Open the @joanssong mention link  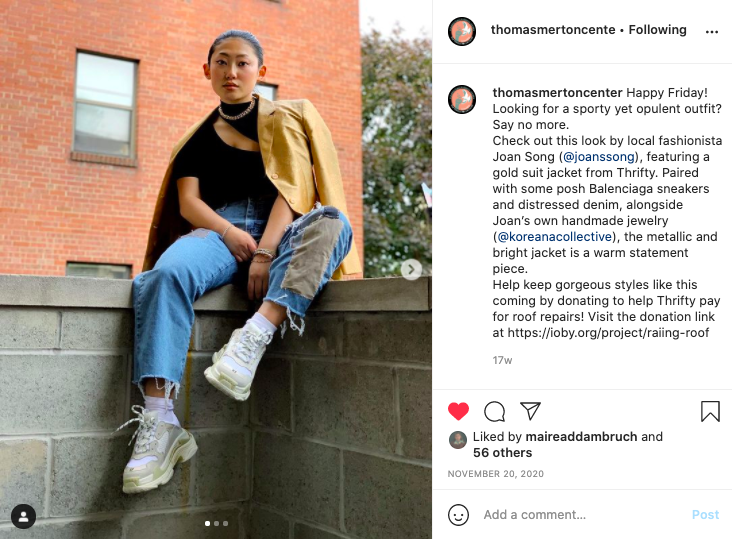[599, 157]
